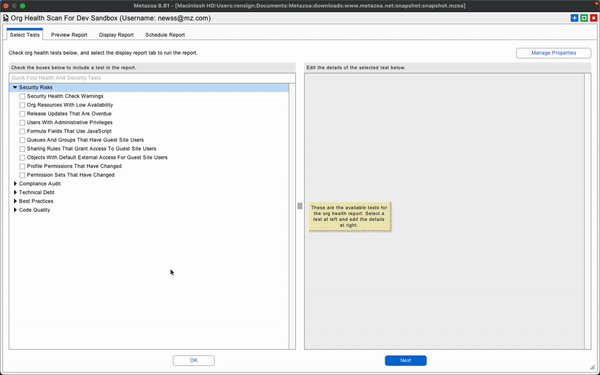The image size is (600, 375).
Task: Click the test list vertical scrollbar
Action: [x=292, y=216]
